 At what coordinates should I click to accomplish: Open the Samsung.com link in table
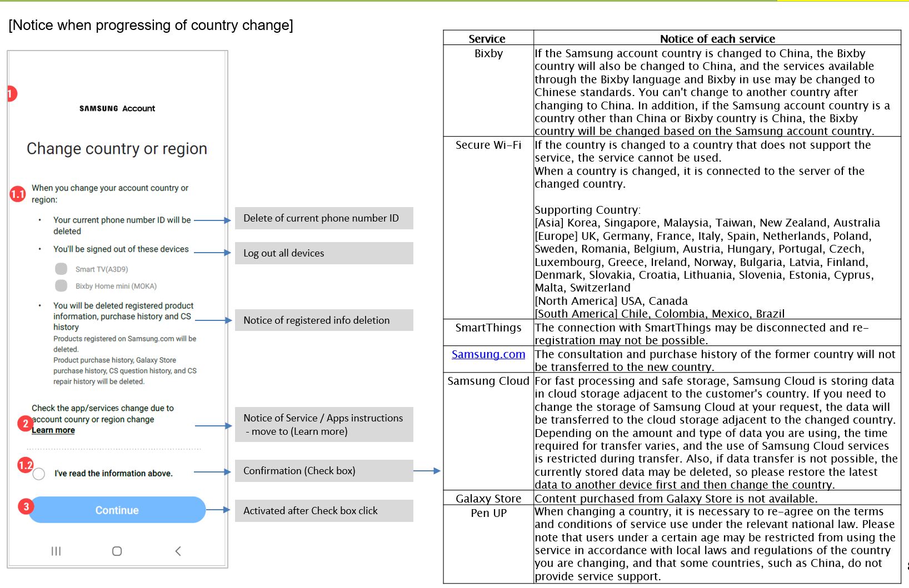click(x=488, y=354)
